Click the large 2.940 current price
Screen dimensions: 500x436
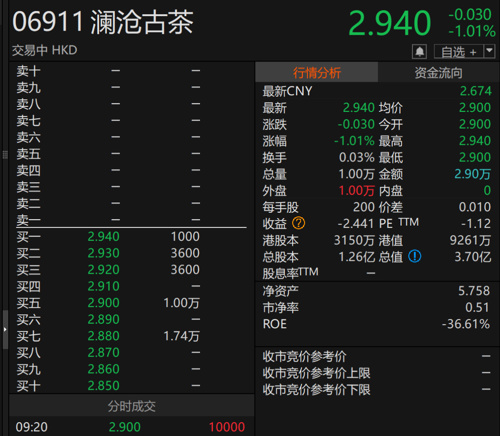[389, 23]
